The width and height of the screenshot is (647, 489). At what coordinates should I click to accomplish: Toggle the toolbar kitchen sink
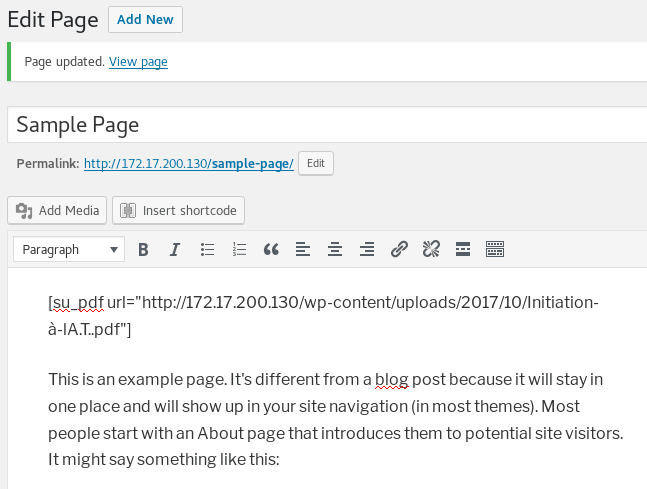pyautogui.click(x=495, y=249)
